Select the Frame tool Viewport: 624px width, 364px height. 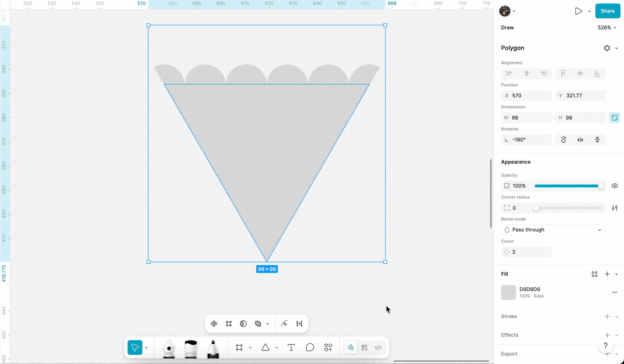pos(239,347)
